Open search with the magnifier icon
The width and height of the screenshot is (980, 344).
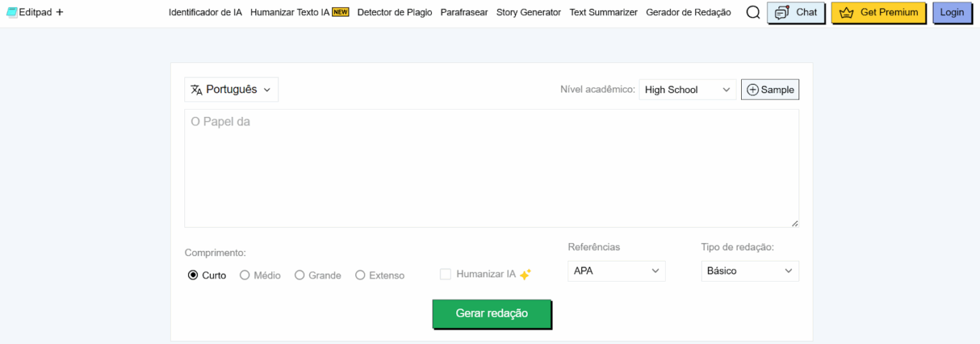pos(753,12)
